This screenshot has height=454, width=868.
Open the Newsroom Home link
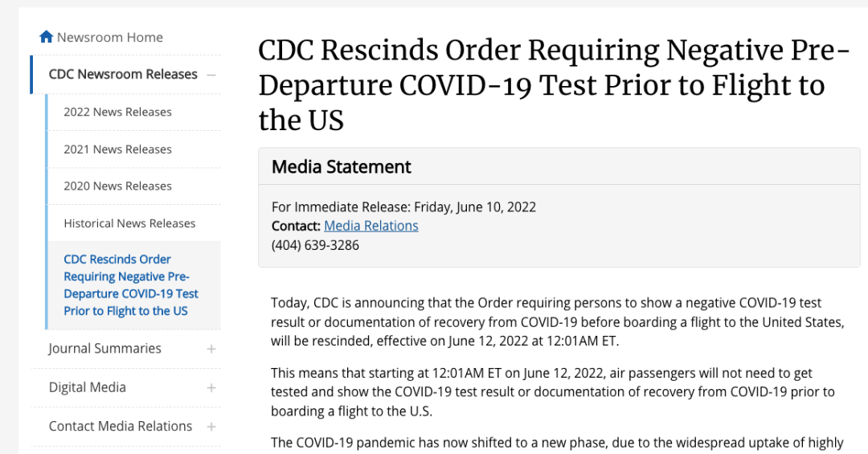pyautogui.click(x=109, y=37)
